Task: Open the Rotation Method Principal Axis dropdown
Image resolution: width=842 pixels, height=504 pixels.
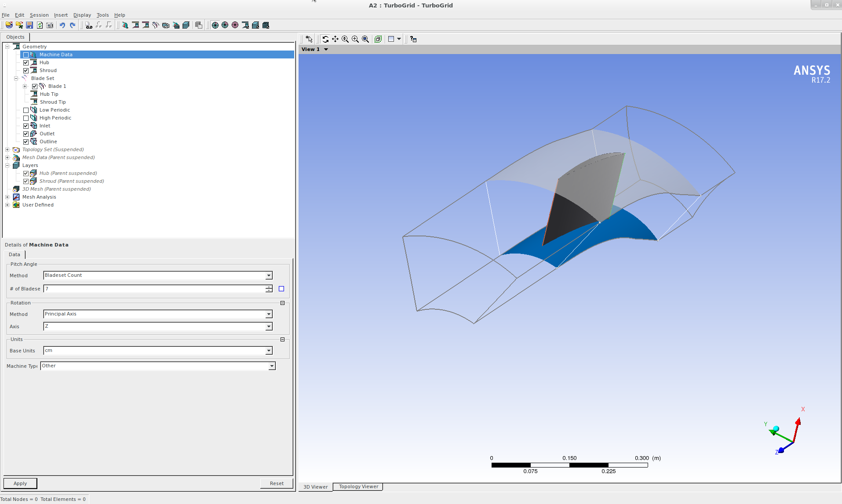Action: click(x=269, y=314)
